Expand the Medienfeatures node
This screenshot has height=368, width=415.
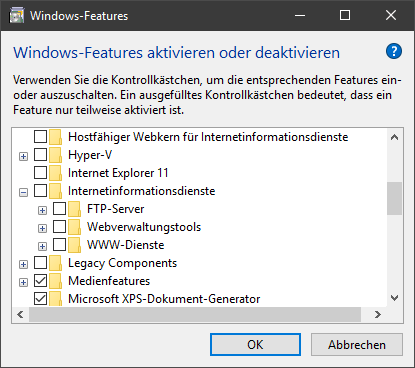pos(23,282)
